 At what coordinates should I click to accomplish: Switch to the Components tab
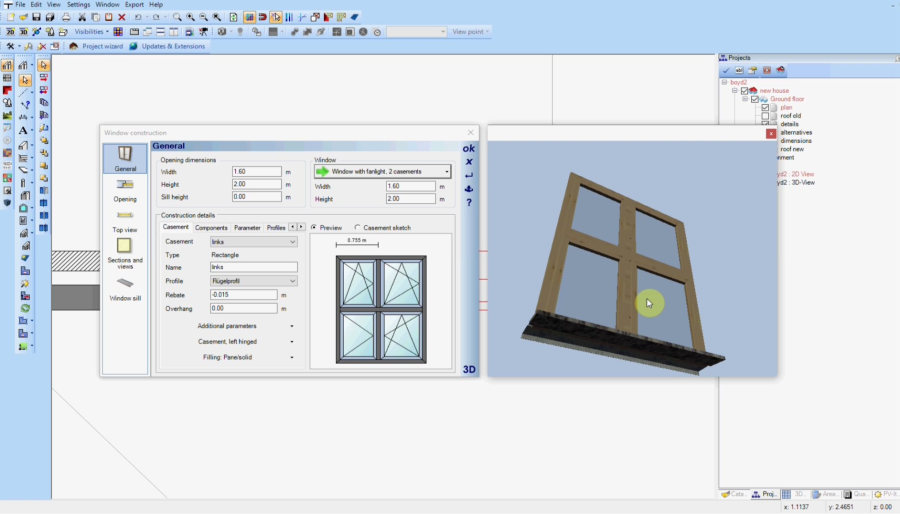point(211,228)
